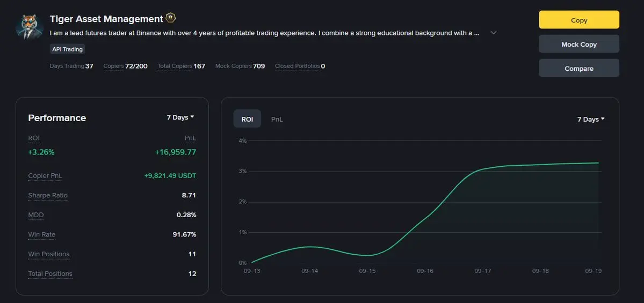644x303 pixels.
Task: Click the Sharpe Ratio label
Action: [x=48, y=195]
